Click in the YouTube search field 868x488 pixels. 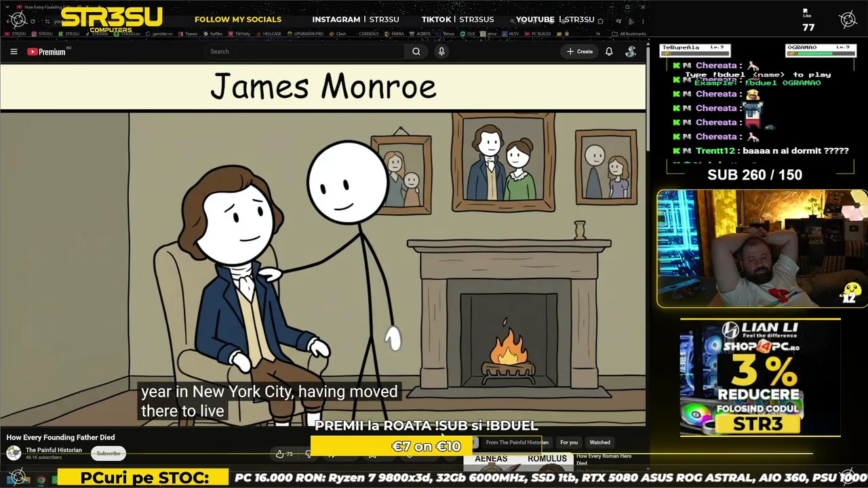[305, 52]
